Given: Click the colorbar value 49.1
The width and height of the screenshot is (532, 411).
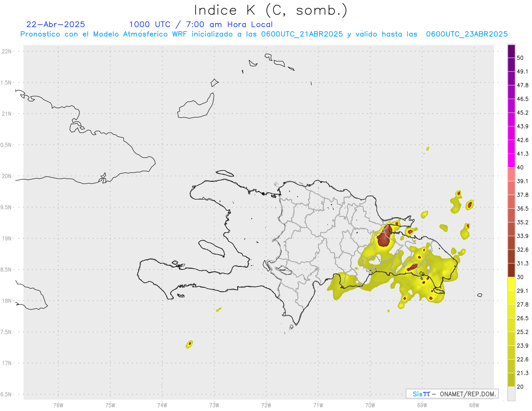Looking at the screenshot, I should tap(523, 71).
